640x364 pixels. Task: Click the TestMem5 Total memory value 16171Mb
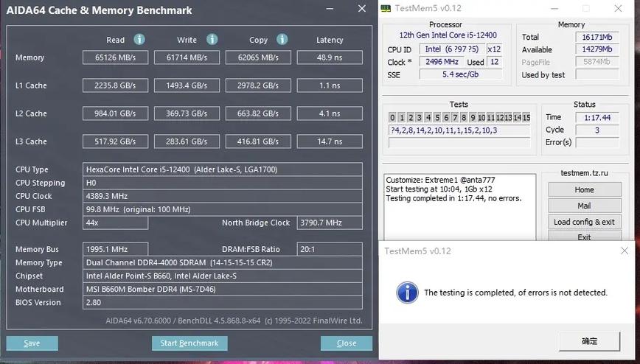[597, 37]
